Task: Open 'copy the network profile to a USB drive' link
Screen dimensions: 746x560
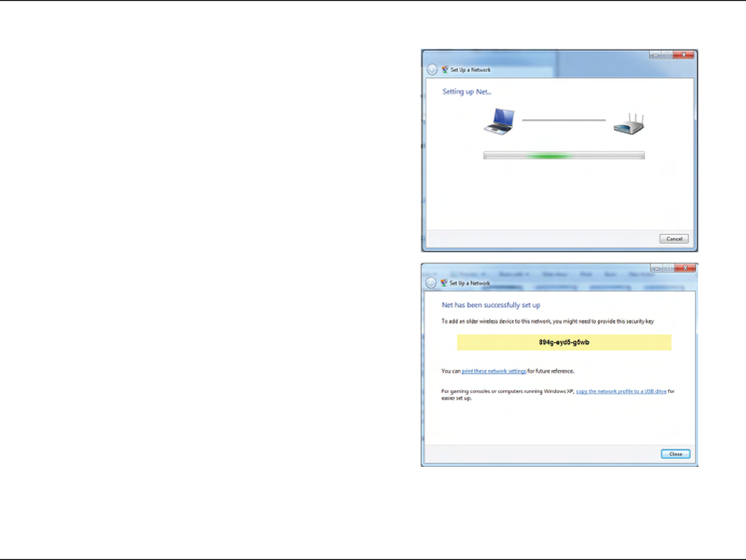Action: (621, 392)
